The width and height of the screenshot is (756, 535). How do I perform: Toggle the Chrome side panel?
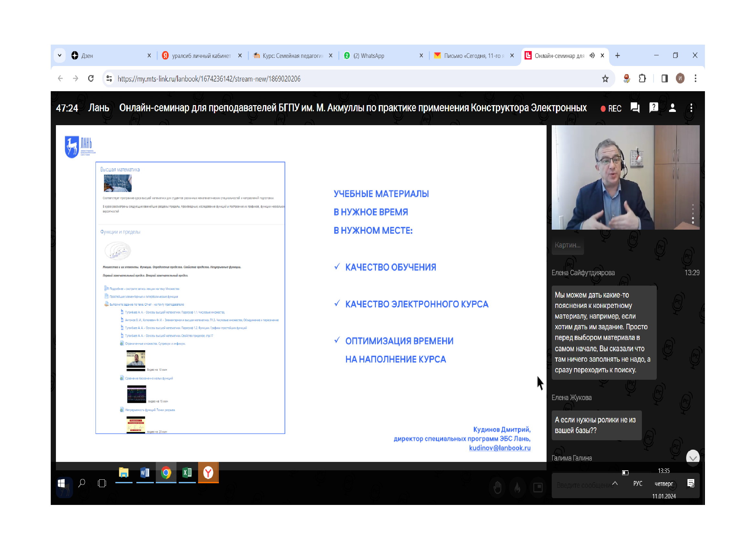(x=665, y=79)
